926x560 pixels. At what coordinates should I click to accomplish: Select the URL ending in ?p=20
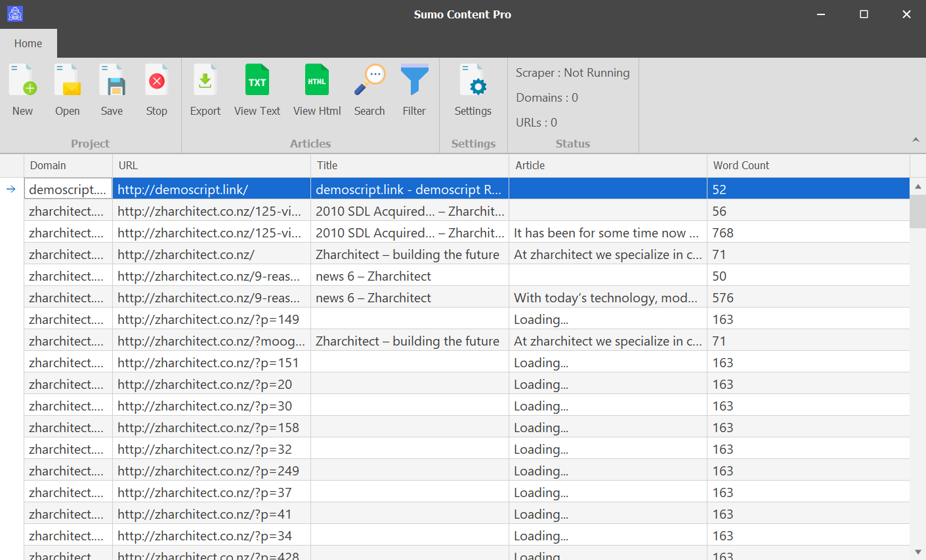click(211, 384)
